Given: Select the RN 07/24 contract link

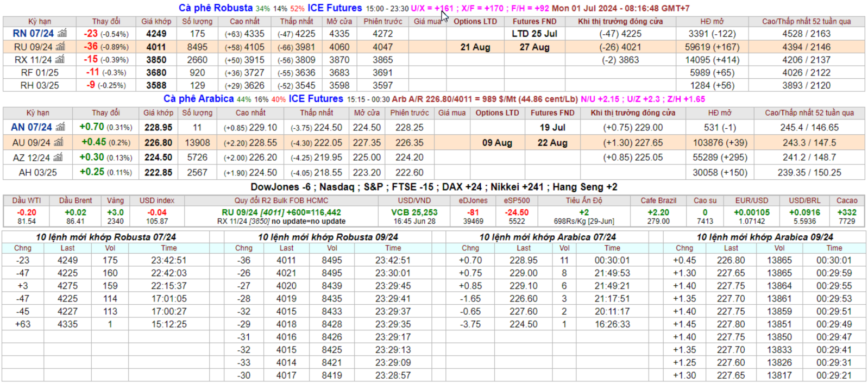Looking at the screenshot, I should coord(33,34).
